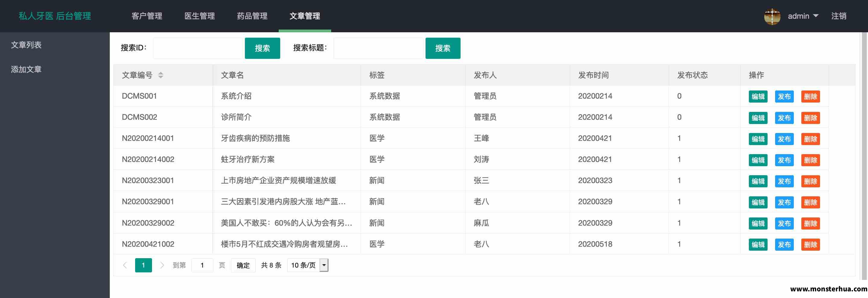The image size is (868, 298).
Task: Open 医生管理 tab
Action: pyautogui.click(x=199, y=16)
